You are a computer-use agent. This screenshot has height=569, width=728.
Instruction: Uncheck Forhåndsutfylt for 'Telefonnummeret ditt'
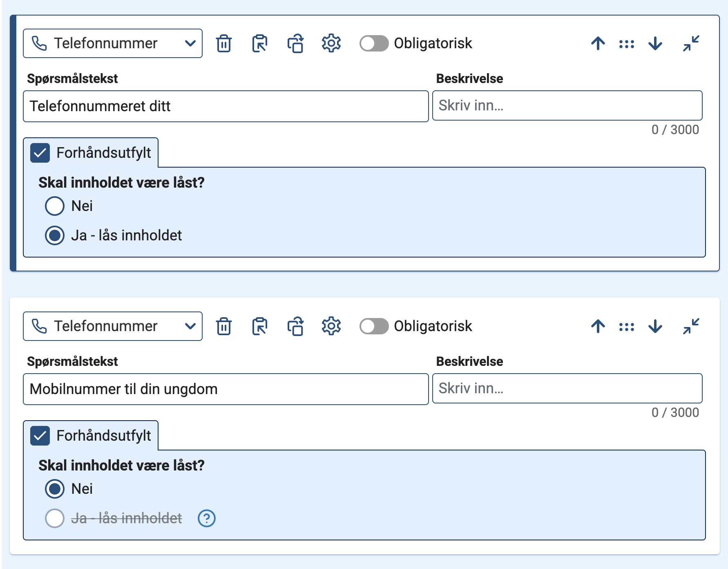click(40, 153)
